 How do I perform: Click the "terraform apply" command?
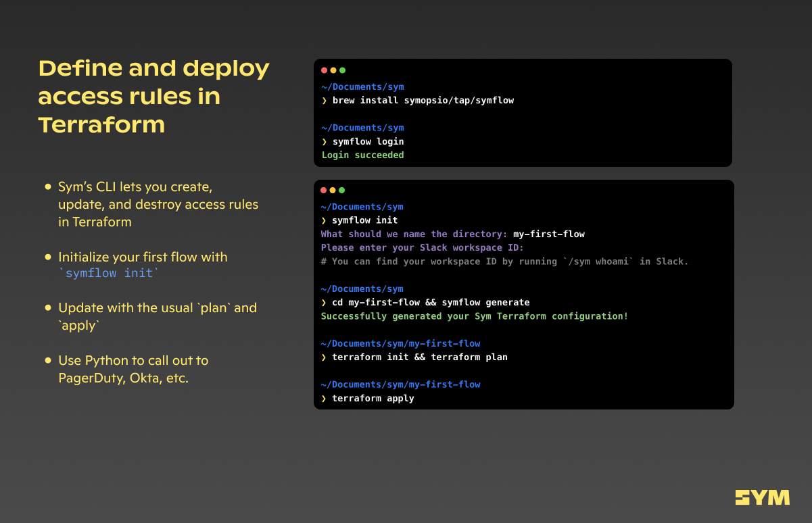[373, 399]
